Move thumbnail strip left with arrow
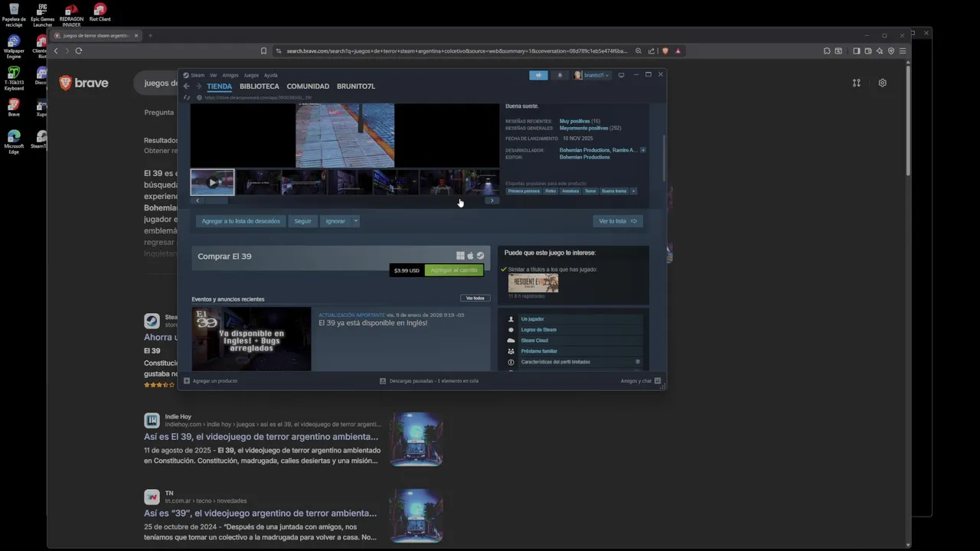980x551 pixels. [x=198, y=201]
